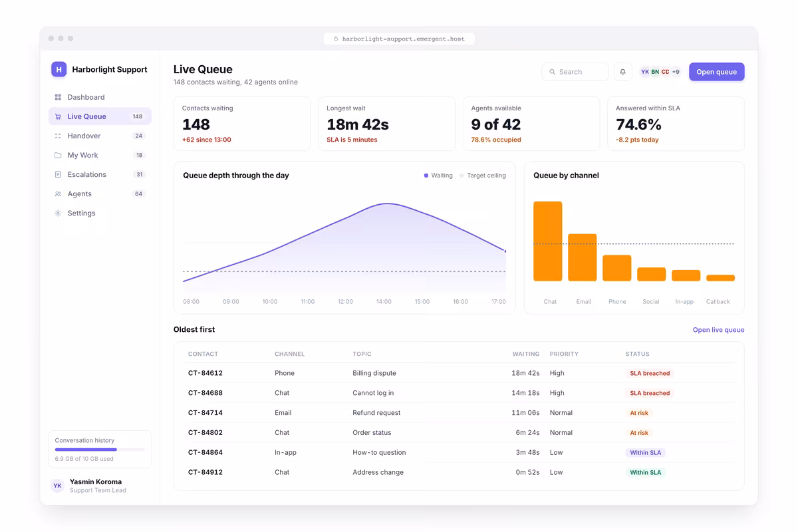
Task: Click the CD avatar in header
Action: [x=666, y=72]
